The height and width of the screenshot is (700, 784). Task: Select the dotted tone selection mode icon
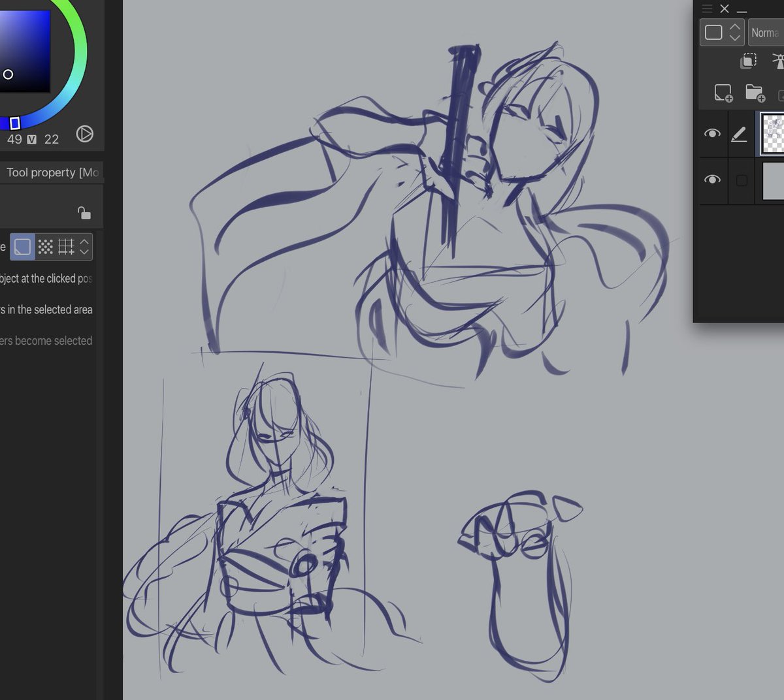pyautogui.click(x=45, y=247)
